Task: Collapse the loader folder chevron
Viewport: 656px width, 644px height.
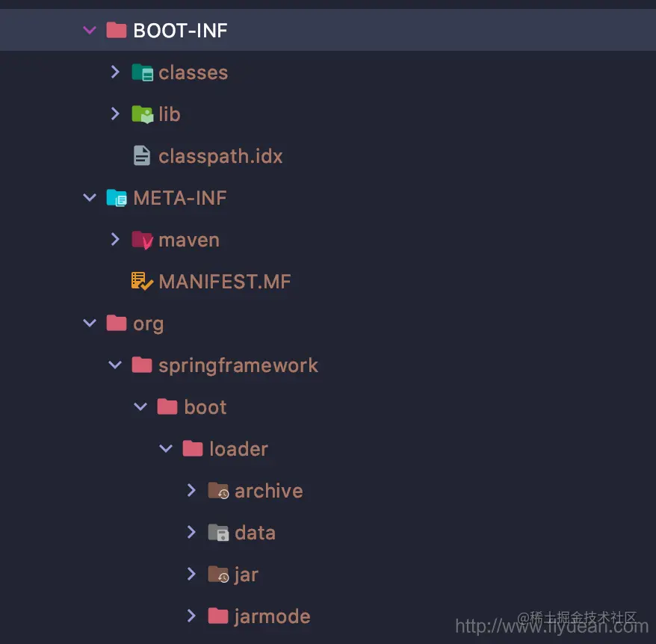Action: pos(166,448)
